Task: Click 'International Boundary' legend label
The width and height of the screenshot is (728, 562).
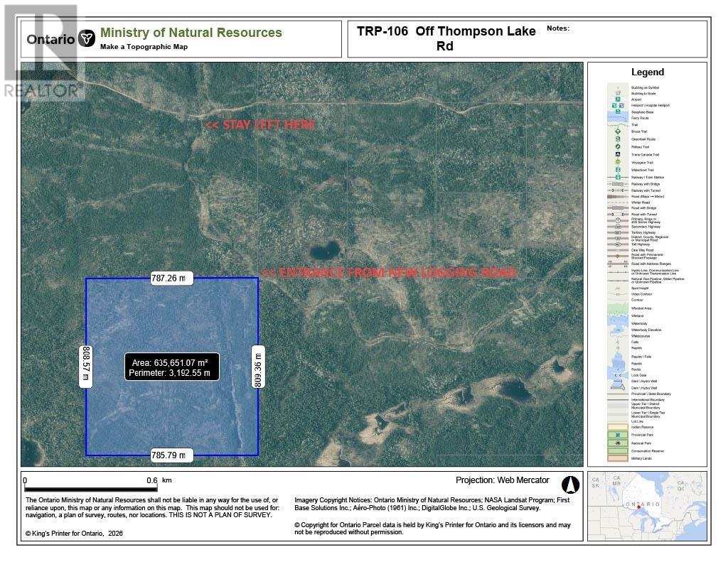Action: (x=648, y=399)
